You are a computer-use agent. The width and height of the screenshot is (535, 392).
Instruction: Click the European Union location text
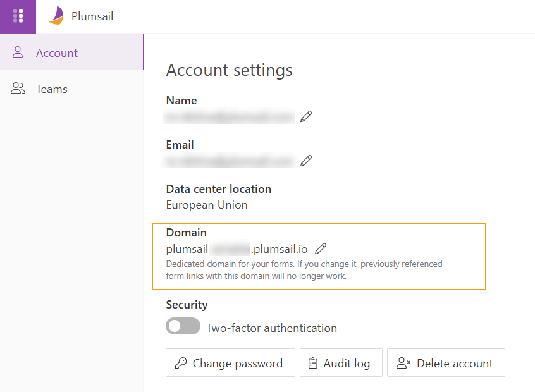point(207,205)
